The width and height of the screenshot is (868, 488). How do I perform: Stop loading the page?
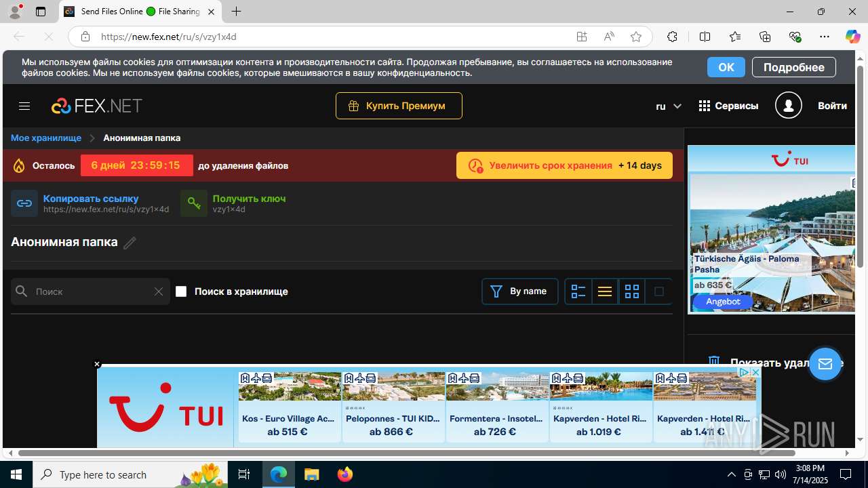(x=48, y=37)
